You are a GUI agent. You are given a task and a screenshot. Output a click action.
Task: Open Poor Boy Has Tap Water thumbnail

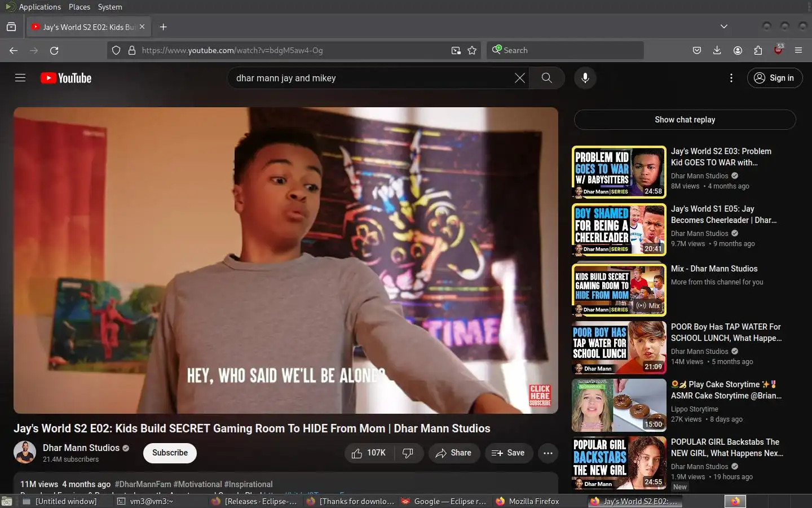[x=619, y=348]
